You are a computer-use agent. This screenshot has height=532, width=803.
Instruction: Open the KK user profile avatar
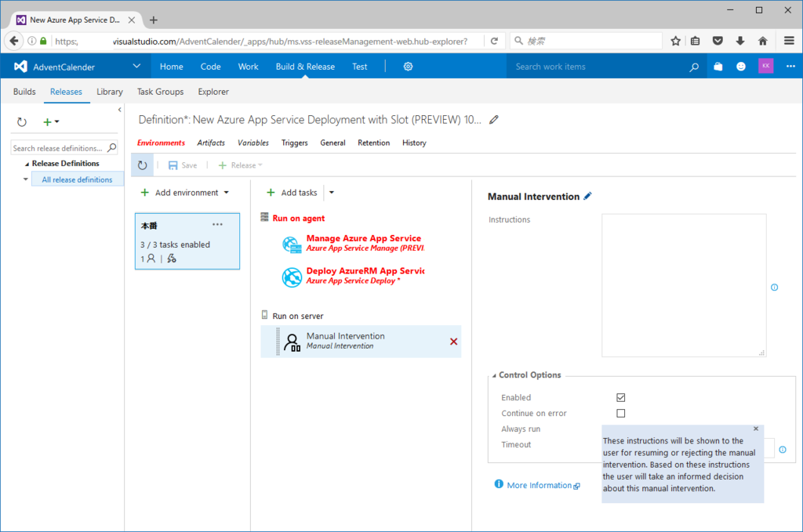click(765, 66)
